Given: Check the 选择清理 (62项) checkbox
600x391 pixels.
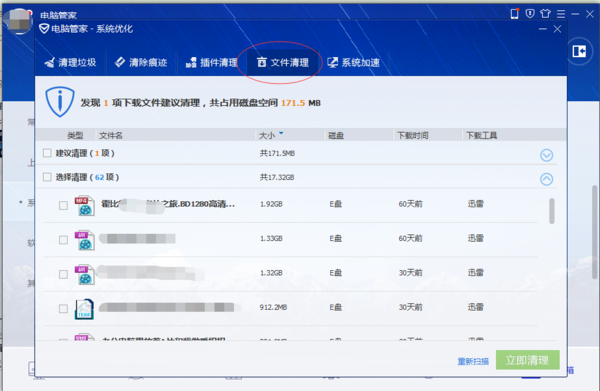Looking at the screenshot, I should click(x=47, y=177).
